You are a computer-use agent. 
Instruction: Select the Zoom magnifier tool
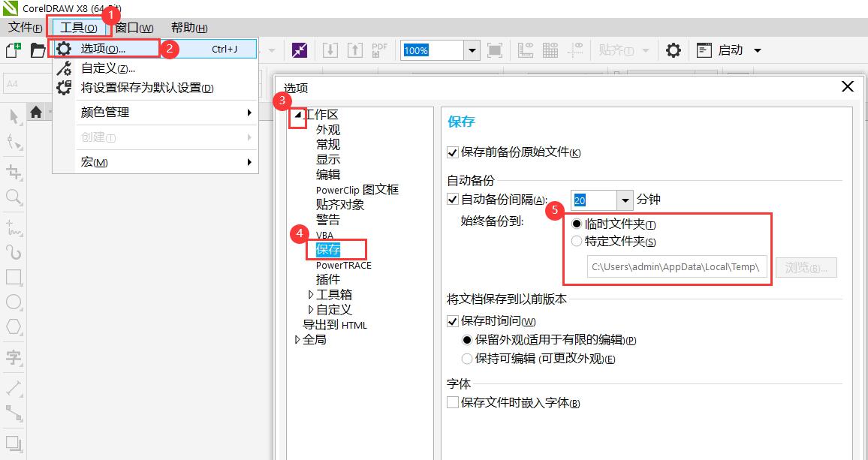coord(14,197)
